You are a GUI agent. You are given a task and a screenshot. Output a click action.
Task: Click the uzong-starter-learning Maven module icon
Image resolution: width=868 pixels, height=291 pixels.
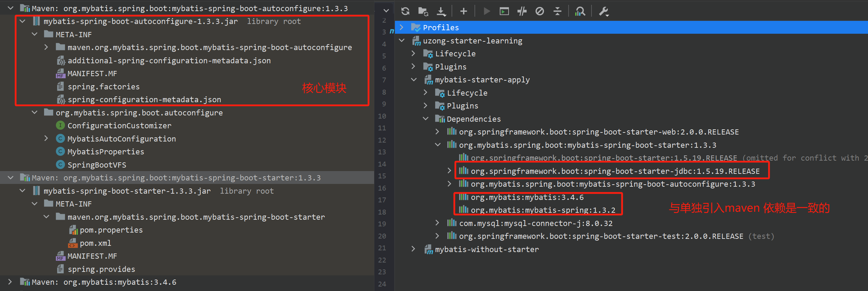pos(416,41)
